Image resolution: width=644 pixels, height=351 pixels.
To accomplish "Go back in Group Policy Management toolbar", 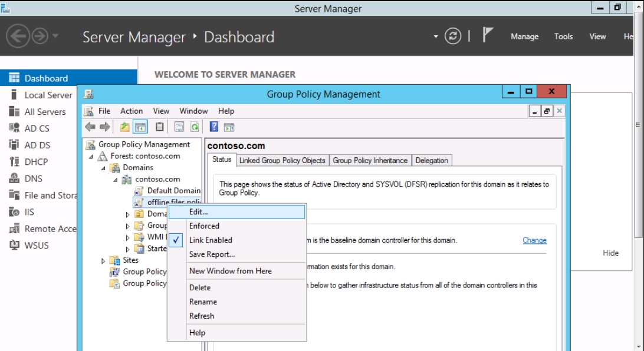I will 90,127.
